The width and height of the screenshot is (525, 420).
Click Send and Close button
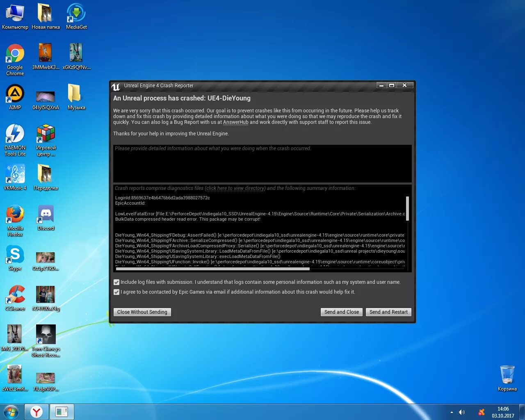click(342, 312)
